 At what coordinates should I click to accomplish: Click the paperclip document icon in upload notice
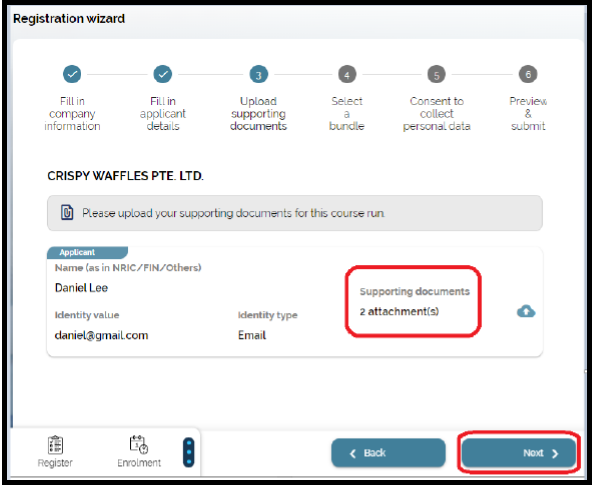point(67,212)
